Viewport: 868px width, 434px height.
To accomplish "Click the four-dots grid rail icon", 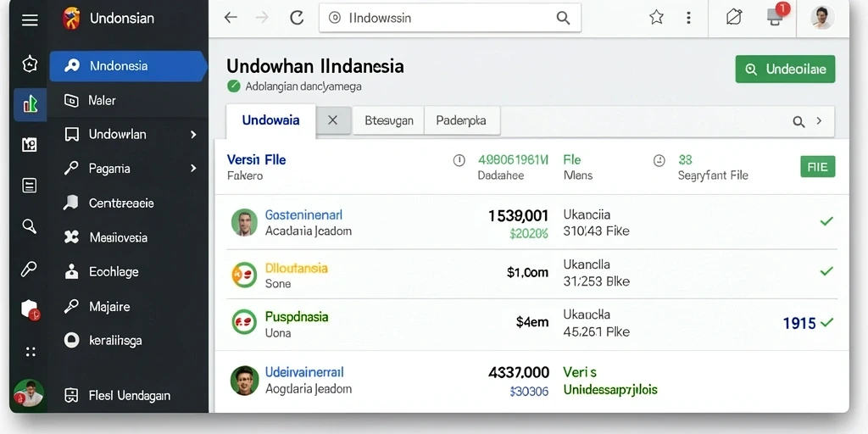I will [x=31, y=352].
